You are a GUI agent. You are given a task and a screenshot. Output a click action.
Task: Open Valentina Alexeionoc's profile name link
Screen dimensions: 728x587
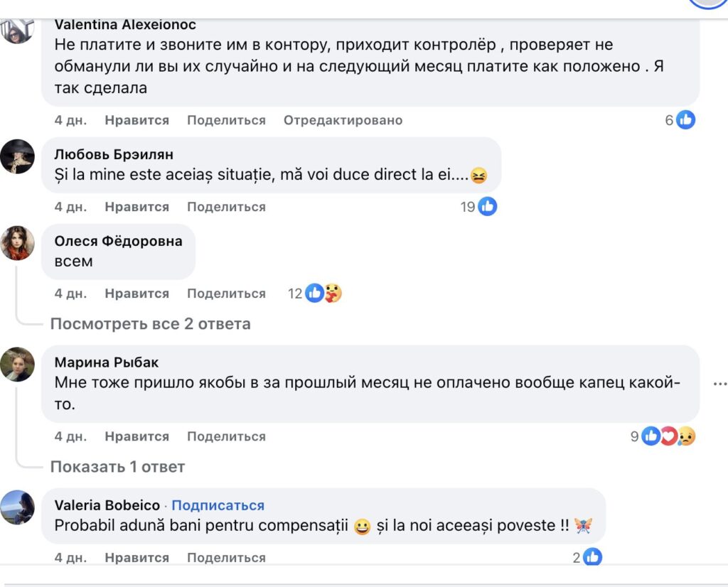coord(125,25)
